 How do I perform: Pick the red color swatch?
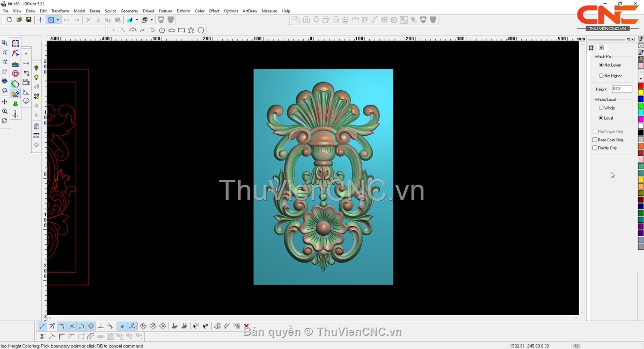click(641, 86)
